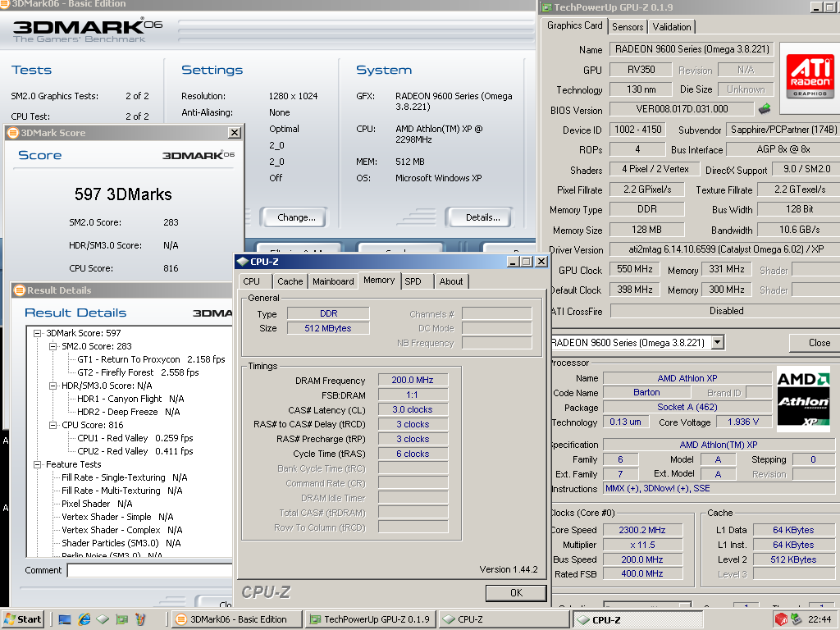Select Fill Rate - Multi-Texturing row
Image resolution: width=840 pixels, height=630 pixels.
point(121,491)
